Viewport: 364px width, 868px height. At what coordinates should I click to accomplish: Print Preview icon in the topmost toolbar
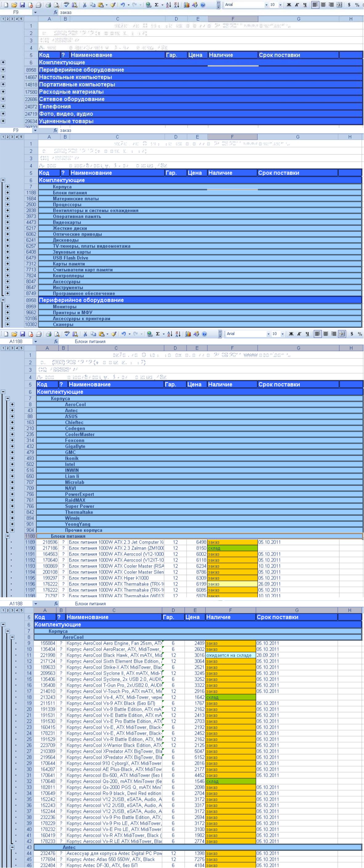57,5
